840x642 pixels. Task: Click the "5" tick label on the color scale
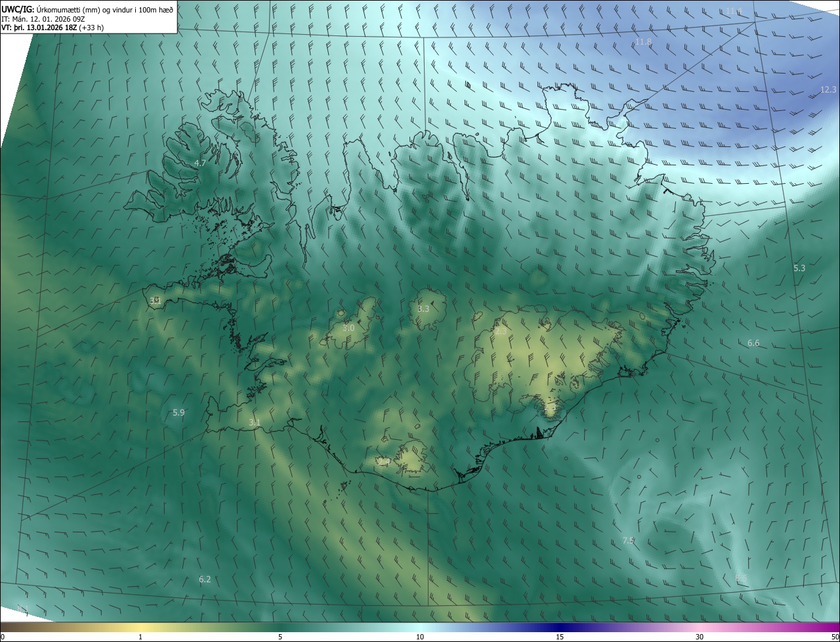[280, 637]
